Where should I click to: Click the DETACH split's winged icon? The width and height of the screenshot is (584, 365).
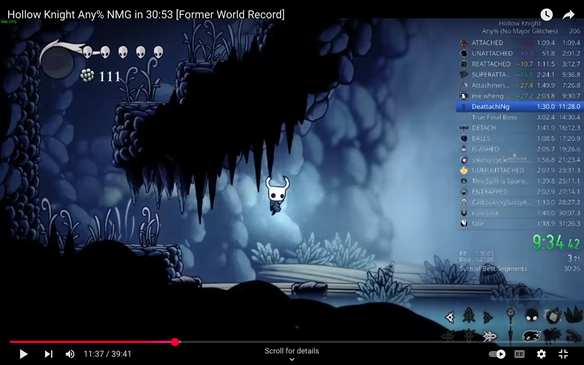point(464,128)
